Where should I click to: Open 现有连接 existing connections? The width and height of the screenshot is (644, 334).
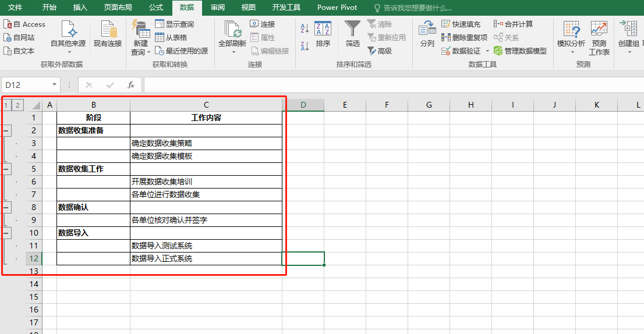[108, 34]
